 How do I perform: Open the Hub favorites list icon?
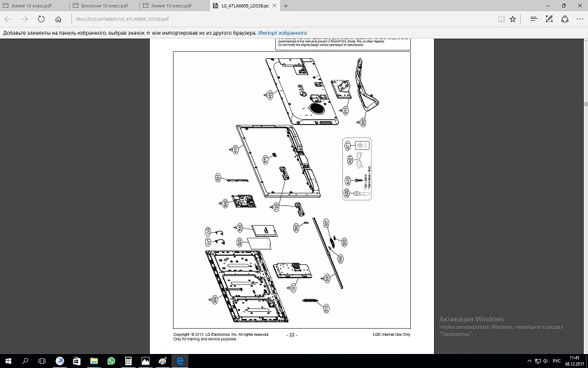[534, 19]
